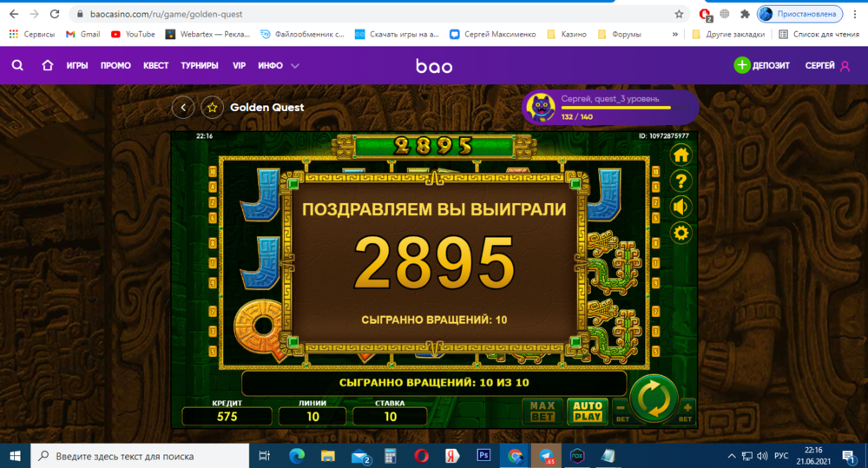This screenshot has height=468, width=868.
Task: Expand hidden bookmarks double chevron
Action: click(674, 35)
